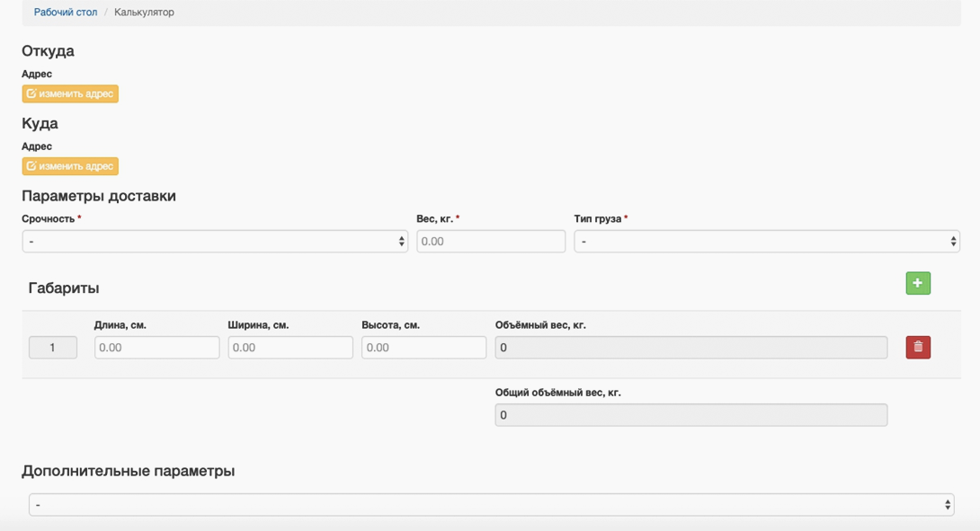Focus the Вес, кг. input field
980x531 pixels.
[491, 241]
